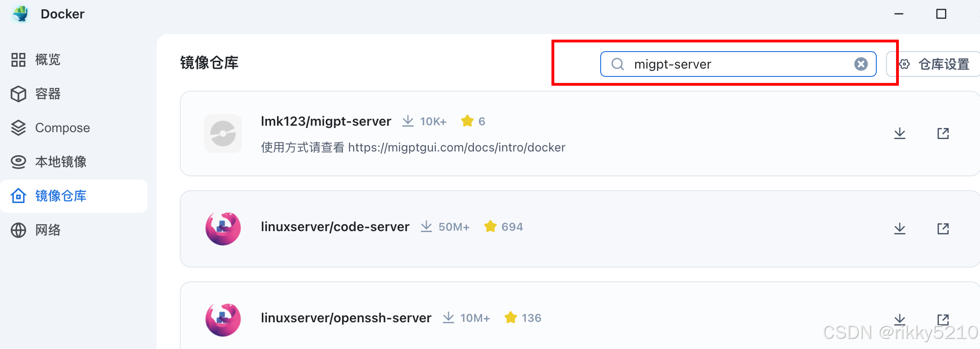Screen dimensions: 980x349
Task: Click the 概览 grid icon
Action: (x=18, y=60)
